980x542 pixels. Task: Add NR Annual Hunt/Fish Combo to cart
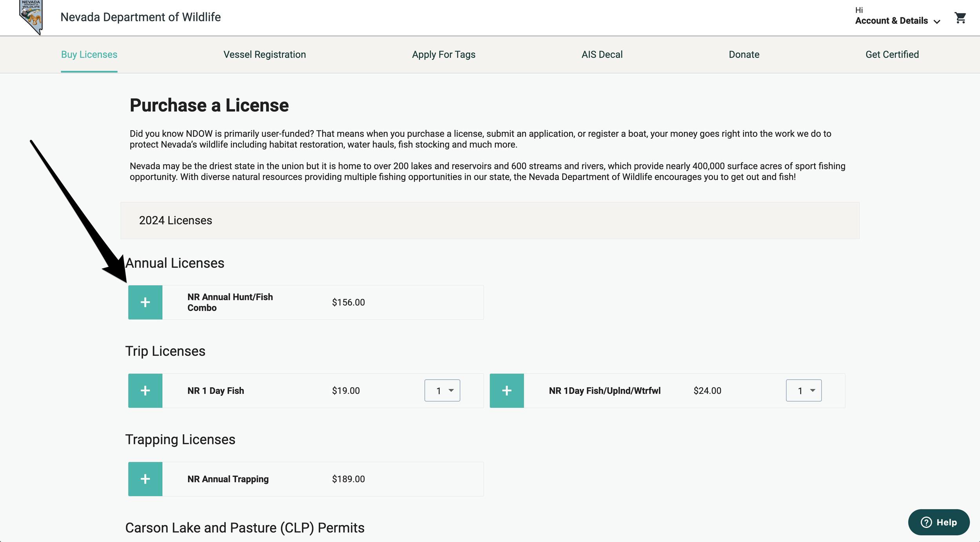coord(145,302)
